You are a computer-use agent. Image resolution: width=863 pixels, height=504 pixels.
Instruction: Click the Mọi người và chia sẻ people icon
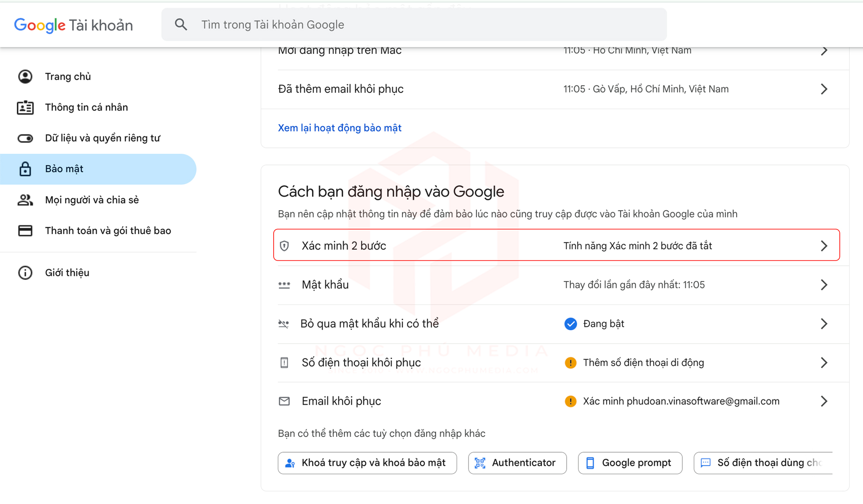pyautogui.click(x=25, y=200)
